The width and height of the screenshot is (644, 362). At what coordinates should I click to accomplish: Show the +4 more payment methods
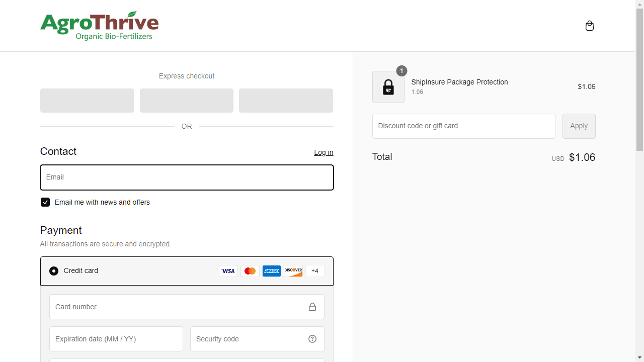315,271
